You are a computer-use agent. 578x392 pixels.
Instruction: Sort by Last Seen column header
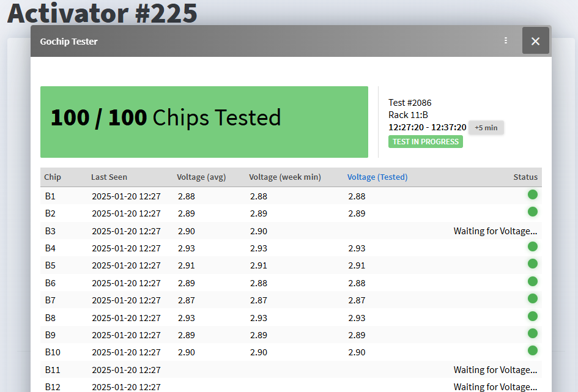coord(109,177)
